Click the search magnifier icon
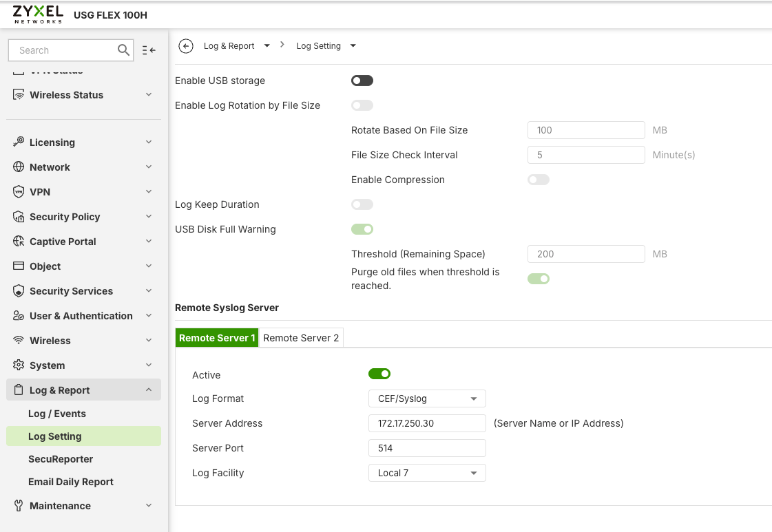 click(123, 50)
